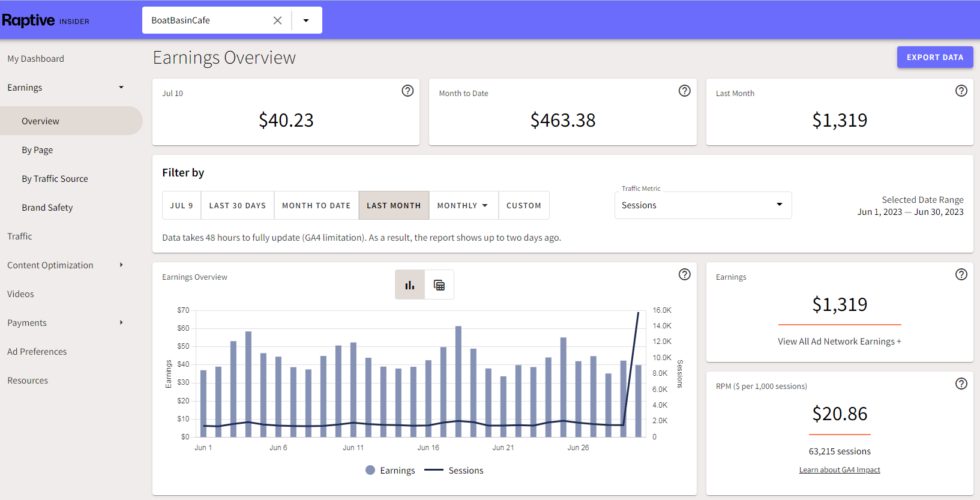
Task: Show help for Last Month card
Action: pyautogui.click(x=961, y=91)
